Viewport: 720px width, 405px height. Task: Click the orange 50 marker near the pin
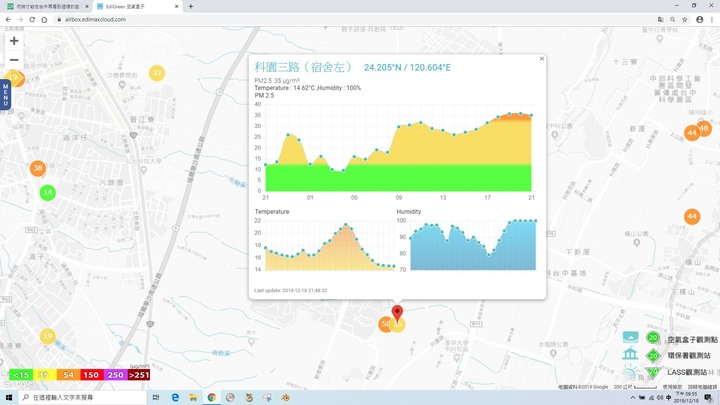pyautogui.click(x=385, y=324)
